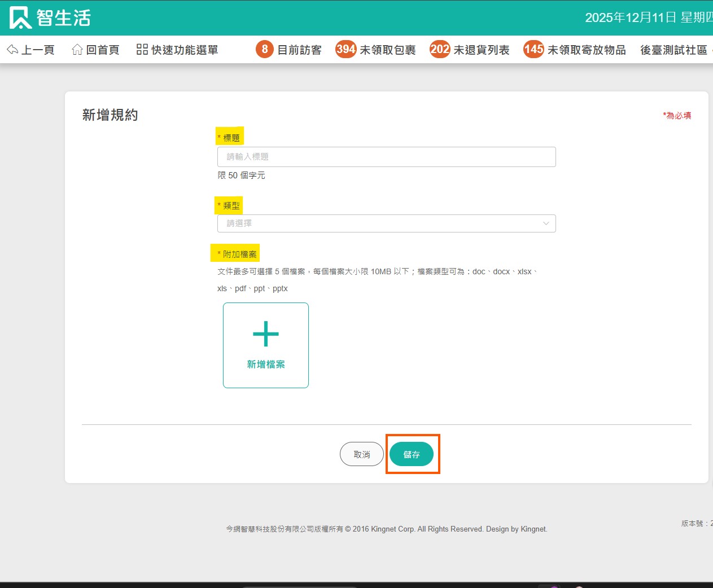View 未領取寄放物品 items

coord(587,50)
